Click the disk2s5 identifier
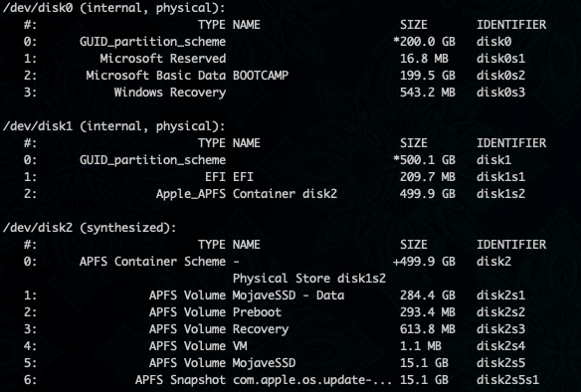The width and height of the screenshot is (581, 392). point(500,363)
